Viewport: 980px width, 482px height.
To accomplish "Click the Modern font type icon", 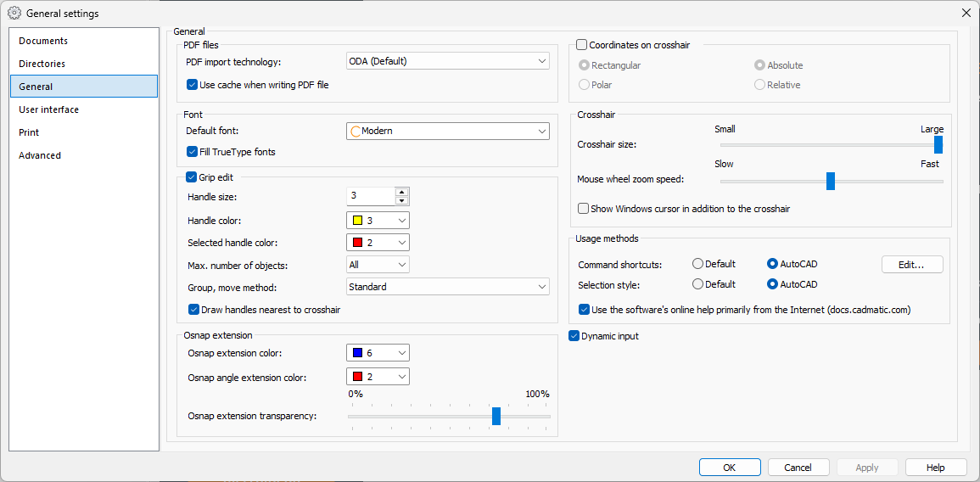I will coord(355,132).
